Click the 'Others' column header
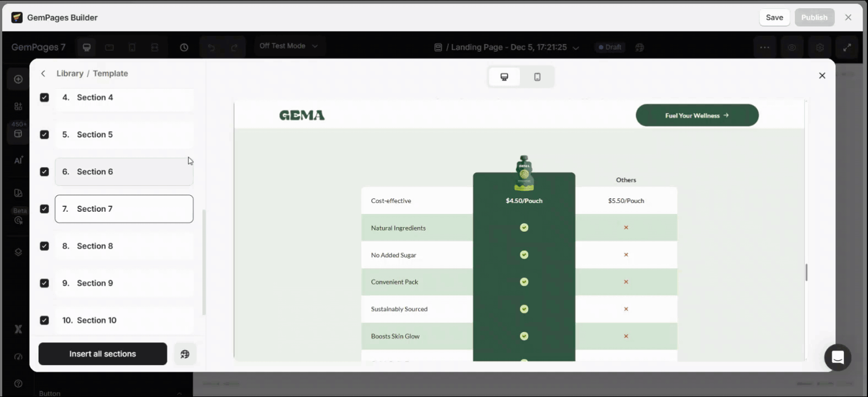This screenshot has width=868, height=397. click(x=626, y=180)
